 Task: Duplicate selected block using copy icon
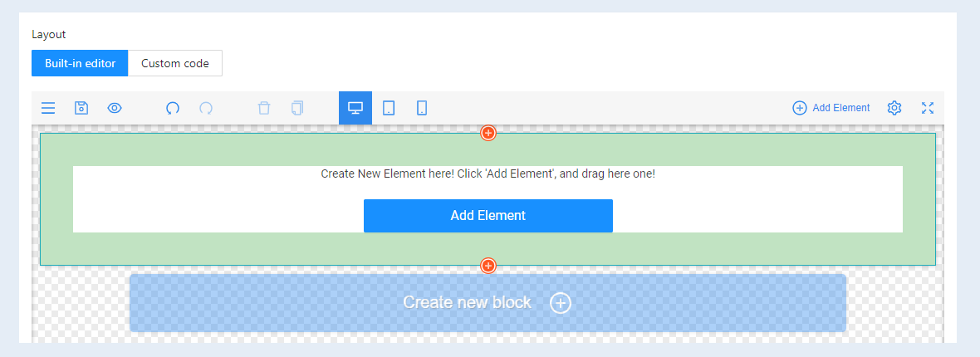point(296,108)
